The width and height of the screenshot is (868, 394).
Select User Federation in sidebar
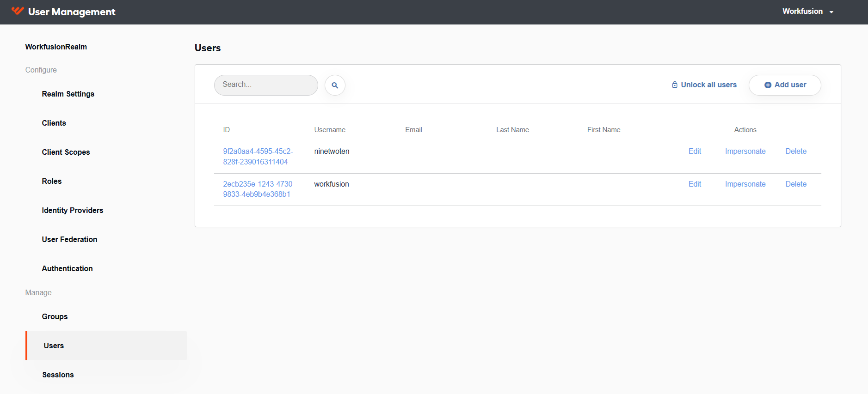70,239
